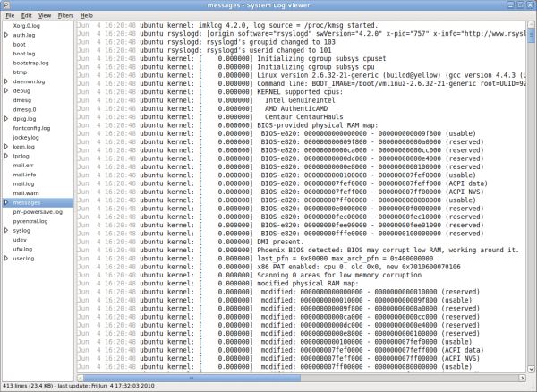
Task: Click the vertical scrollbar down arrow
Action: click(531, 369)
